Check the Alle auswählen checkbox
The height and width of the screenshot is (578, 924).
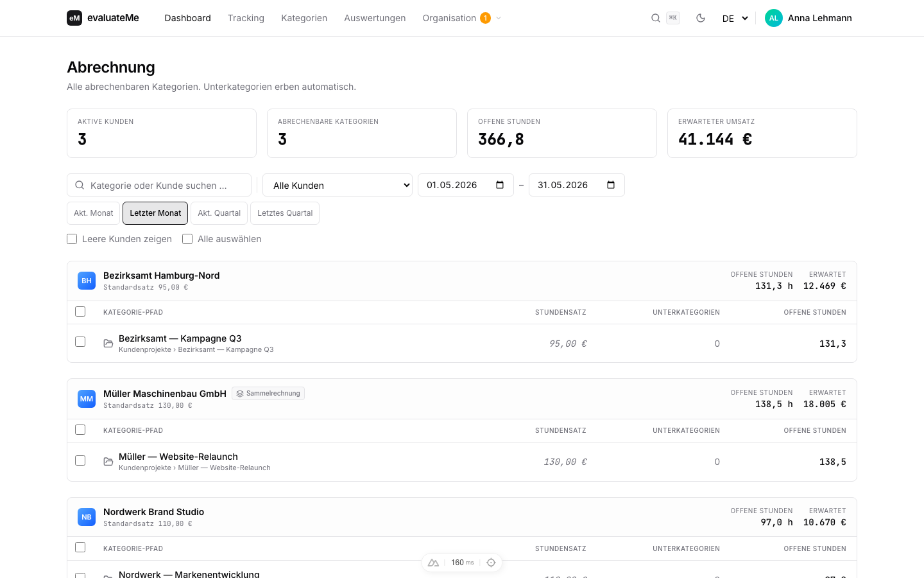tap(187, 239)
